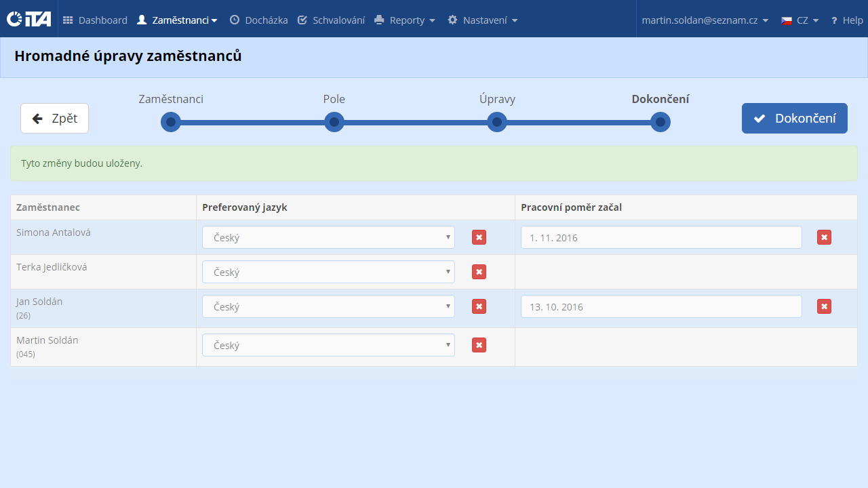The height and width of the screenshot is (488, 868).
Task: Open Martin Soldán's preferred language dropdown
Action: pyautogui.click(x=328, y=345)
